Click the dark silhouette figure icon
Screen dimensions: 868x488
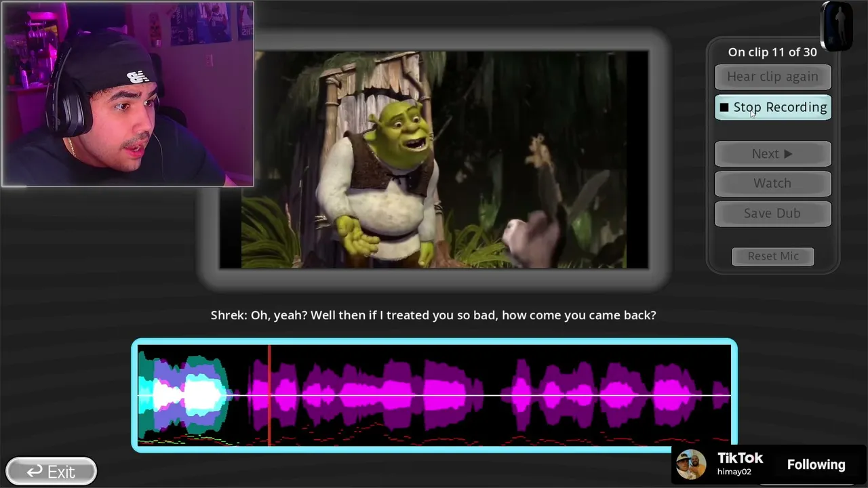click(x=837, y=26)
